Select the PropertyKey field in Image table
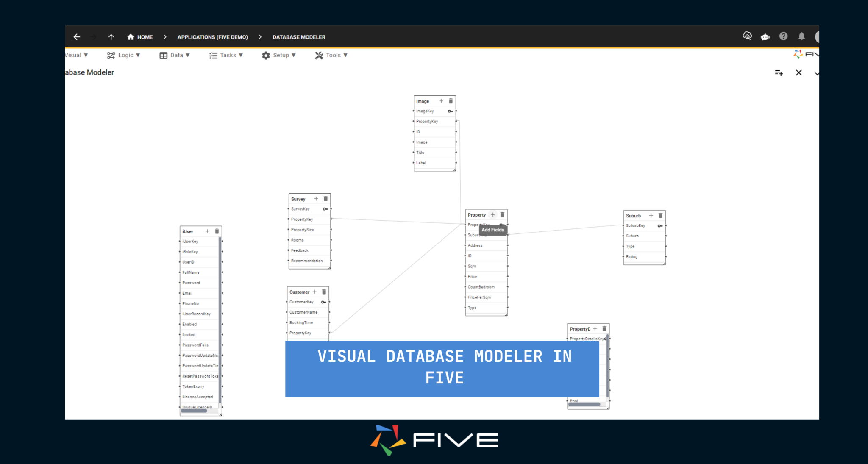Screen dimensions: 868x464 435,122
